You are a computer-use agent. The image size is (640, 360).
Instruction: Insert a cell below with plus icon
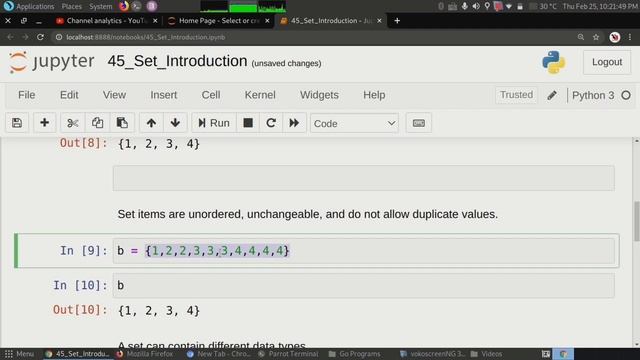pyautogui.click(x=44, y=123)
